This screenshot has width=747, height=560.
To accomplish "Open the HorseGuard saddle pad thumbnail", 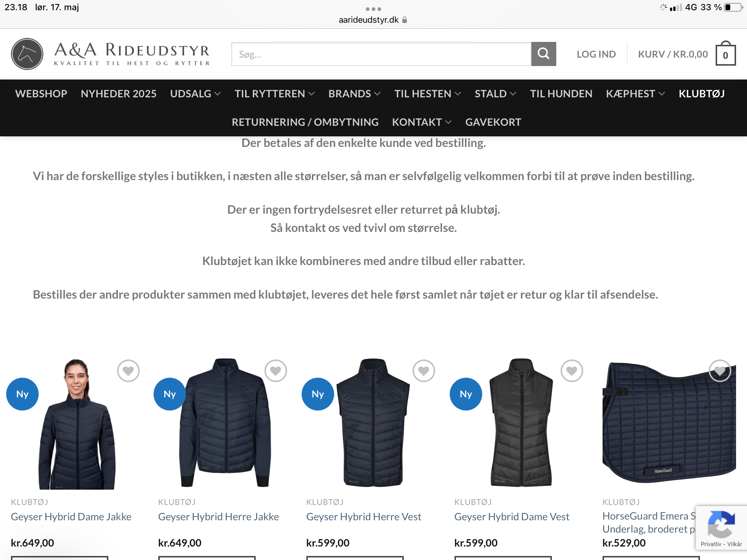I will coord(669,424).
